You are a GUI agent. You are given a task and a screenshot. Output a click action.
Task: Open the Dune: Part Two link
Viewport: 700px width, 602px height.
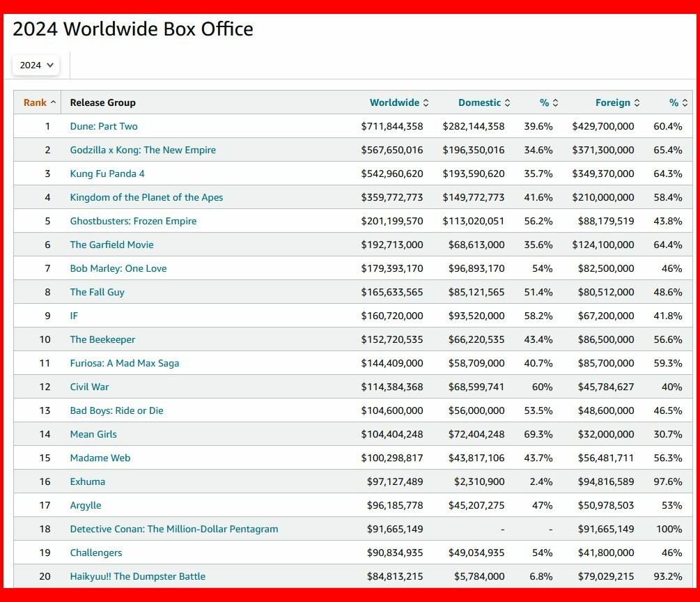(104, 126)
